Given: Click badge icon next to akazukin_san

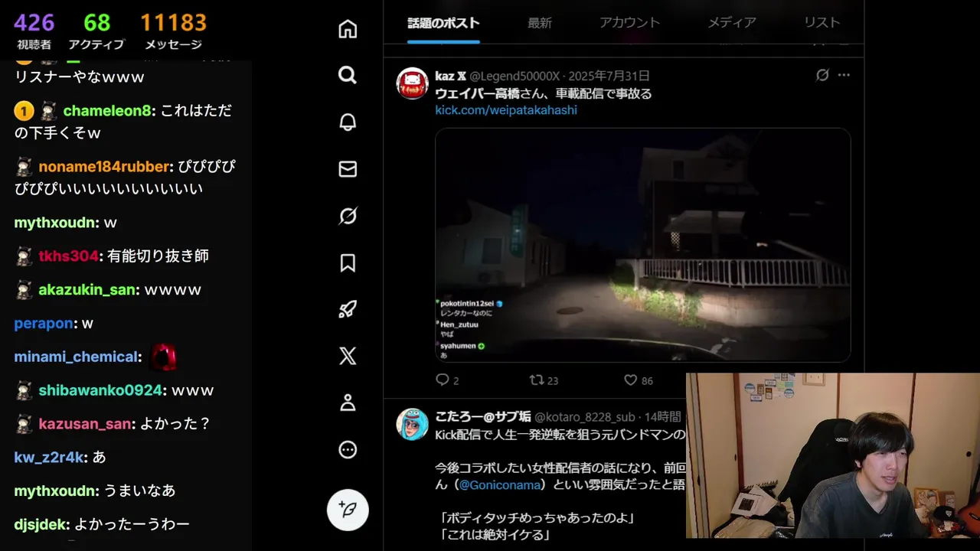Looking at the screenshot, I should [x=24, y=290].
